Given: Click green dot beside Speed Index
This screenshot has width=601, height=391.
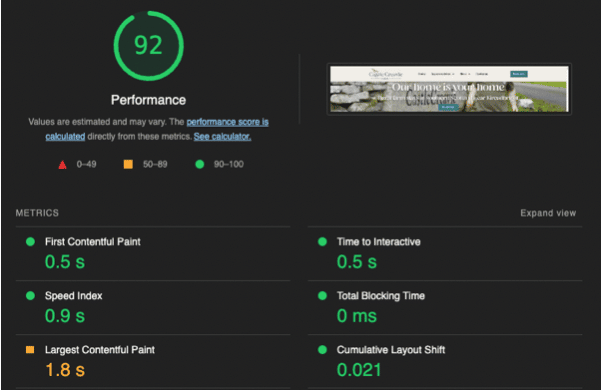Looking at the screenshot, I should 30,296.
